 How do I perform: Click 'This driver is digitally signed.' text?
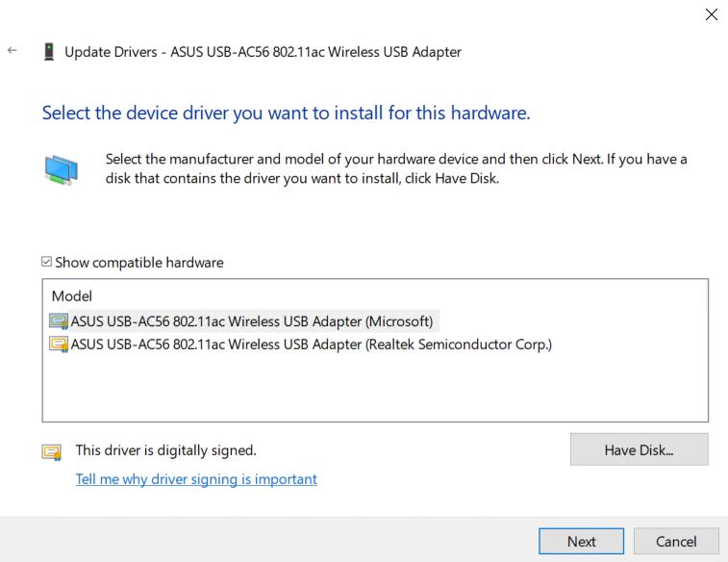coord(165,450)
